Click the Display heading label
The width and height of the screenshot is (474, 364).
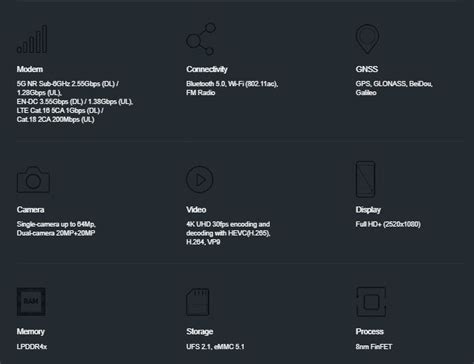(x=368, y=210)
